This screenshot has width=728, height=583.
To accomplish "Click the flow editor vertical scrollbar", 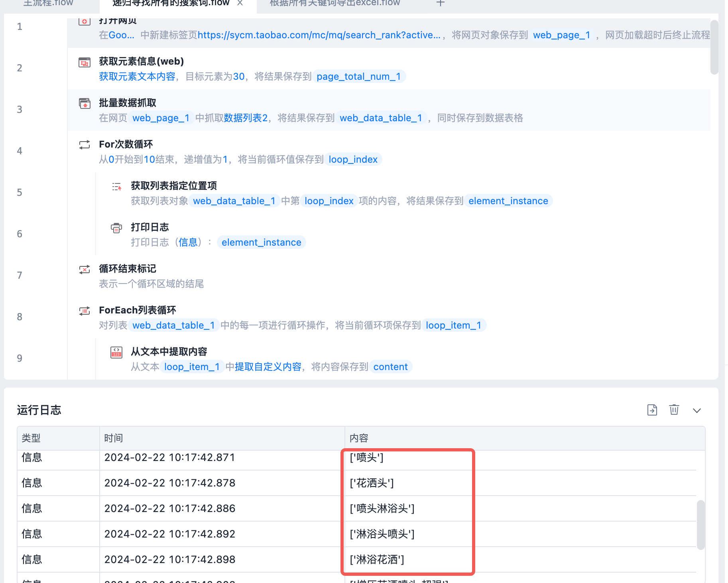I will click(x=714, y=47).
